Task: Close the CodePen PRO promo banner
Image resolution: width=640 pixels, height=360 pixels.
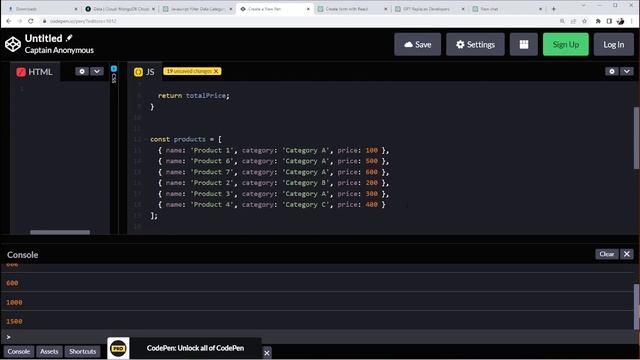Action: click(x=267, y=353)
